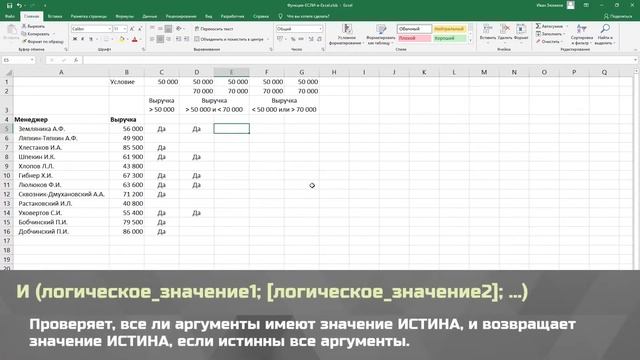Image resolution: width=640 pixels, height=360 pixels.
Task: Click increase decimal icon
Action: click(x=311, y=39)
